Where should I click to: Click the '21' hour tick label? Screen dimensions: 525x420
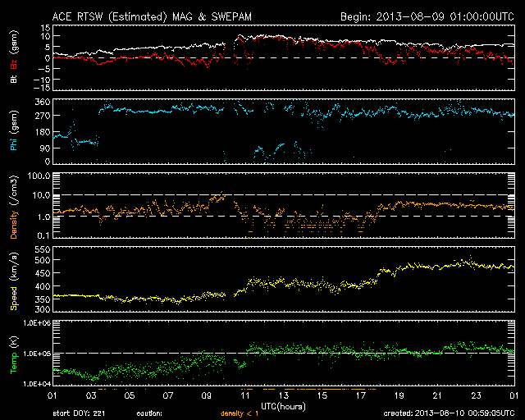(437, 396)
